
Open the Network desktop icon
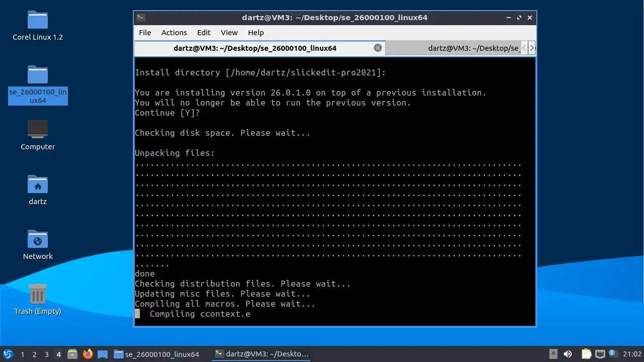38,239
